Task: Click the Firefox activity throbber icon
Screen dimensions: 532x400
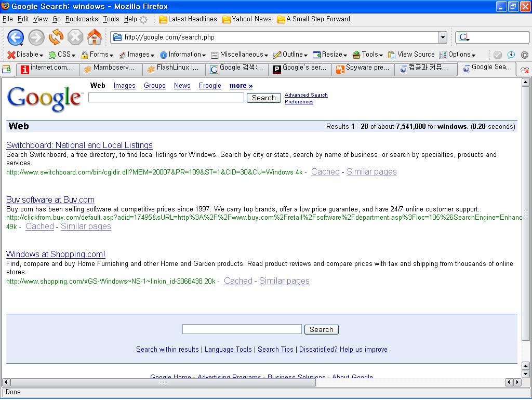Action: point(143,19)
